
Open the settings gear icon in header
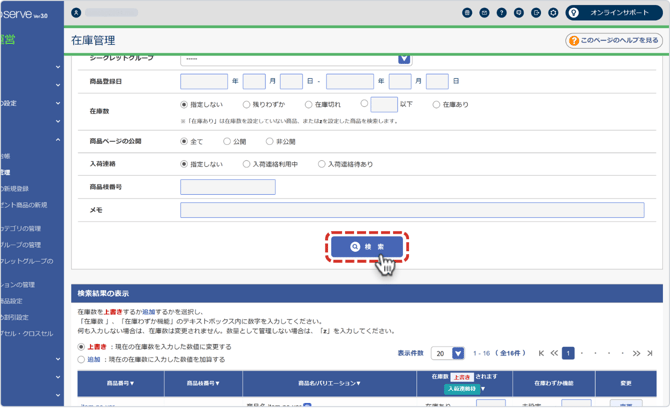tap(553, 13)
